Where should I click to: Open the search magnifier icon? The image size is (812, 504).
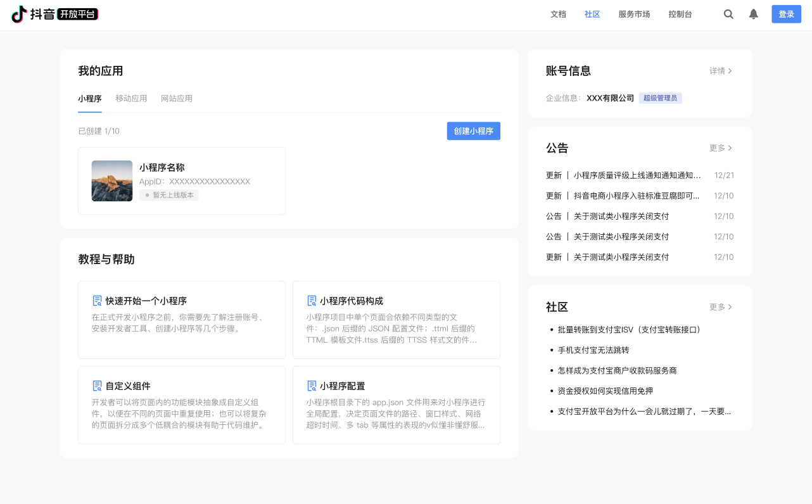(x=728, y=14)
